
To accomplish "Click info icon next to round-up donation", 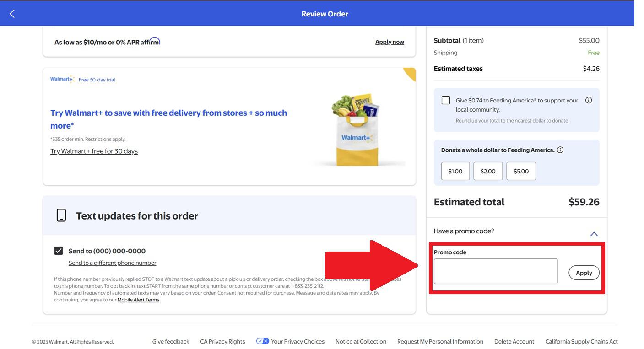I will tap(589, 100).
